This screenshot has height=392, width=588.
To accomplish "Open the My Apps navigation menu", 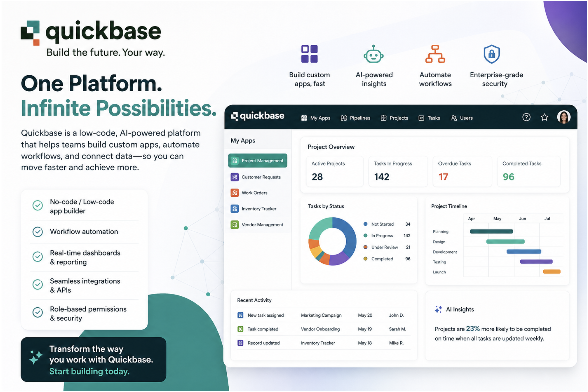I will [x=316, y=118].
